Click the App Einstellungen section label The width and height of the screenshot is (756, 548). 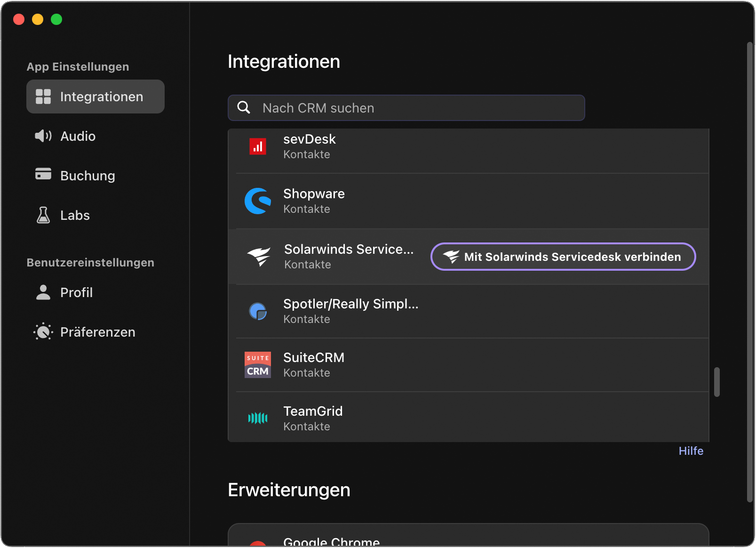[78, 67]
